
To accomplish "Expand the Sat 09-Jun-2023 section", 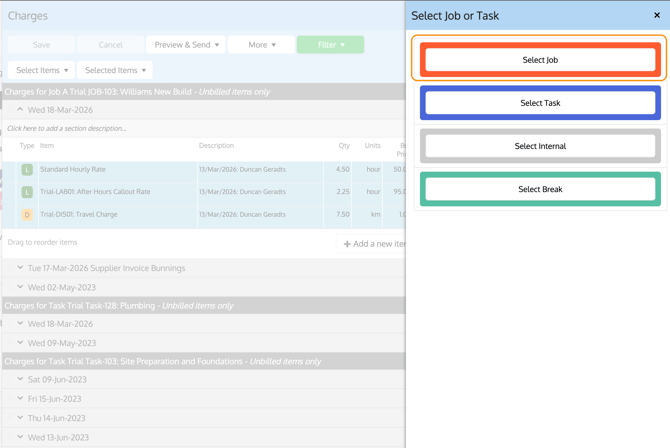I will (x=20, y=379).
